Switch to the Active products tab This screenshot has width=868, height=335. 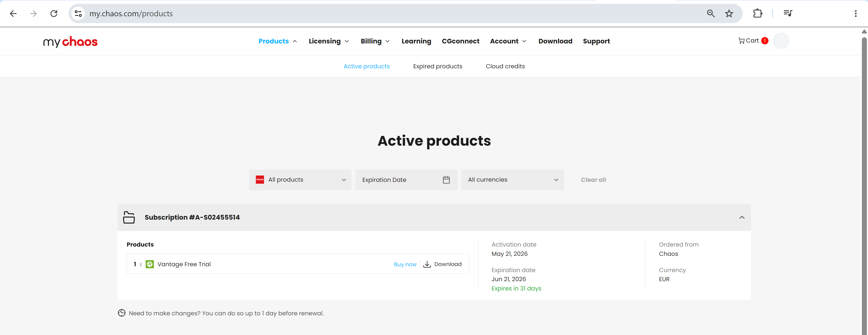[x=367, y=67]
